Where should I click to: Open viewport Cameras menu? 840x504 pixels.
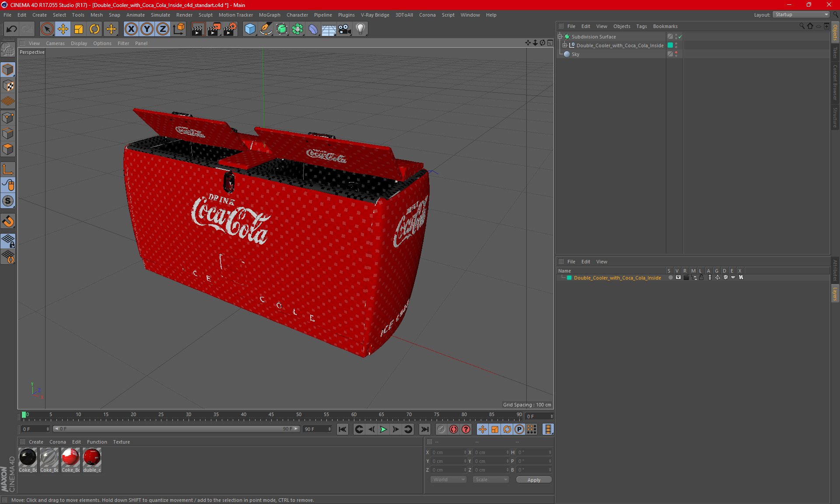[55, 43]
